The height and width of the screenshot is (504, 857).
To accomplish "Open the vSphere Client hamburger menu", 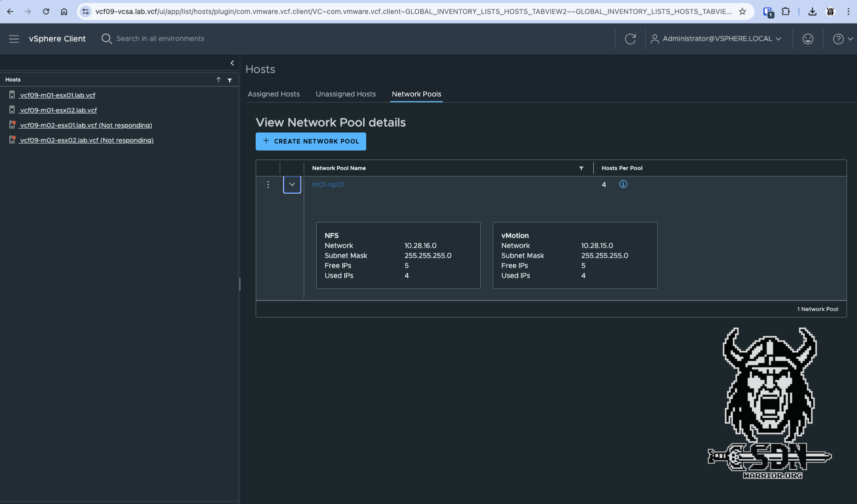I will tap(14, 38).
